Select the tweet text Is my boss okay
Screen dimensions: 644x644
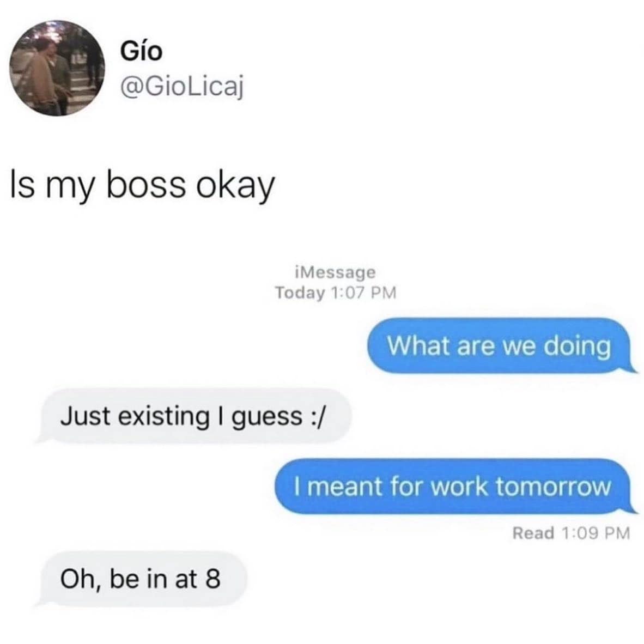[x=142, y=186]
